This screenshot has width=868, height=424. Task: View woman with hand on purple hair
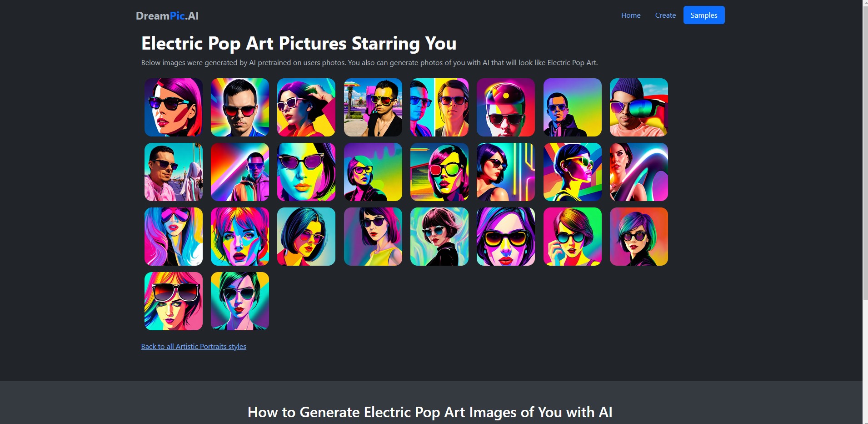coord(306,107)
